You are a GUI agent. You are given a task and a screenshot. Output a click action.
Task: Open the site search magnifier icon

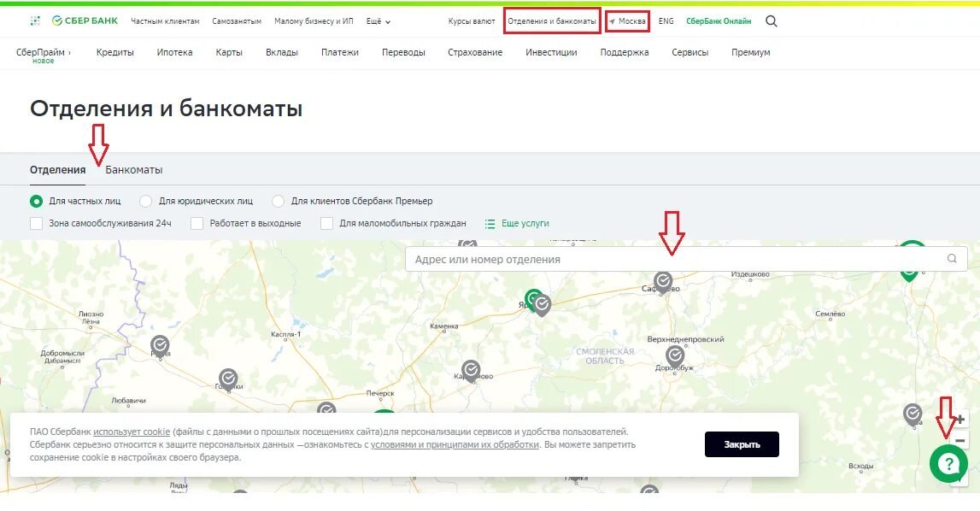(772, 21)
